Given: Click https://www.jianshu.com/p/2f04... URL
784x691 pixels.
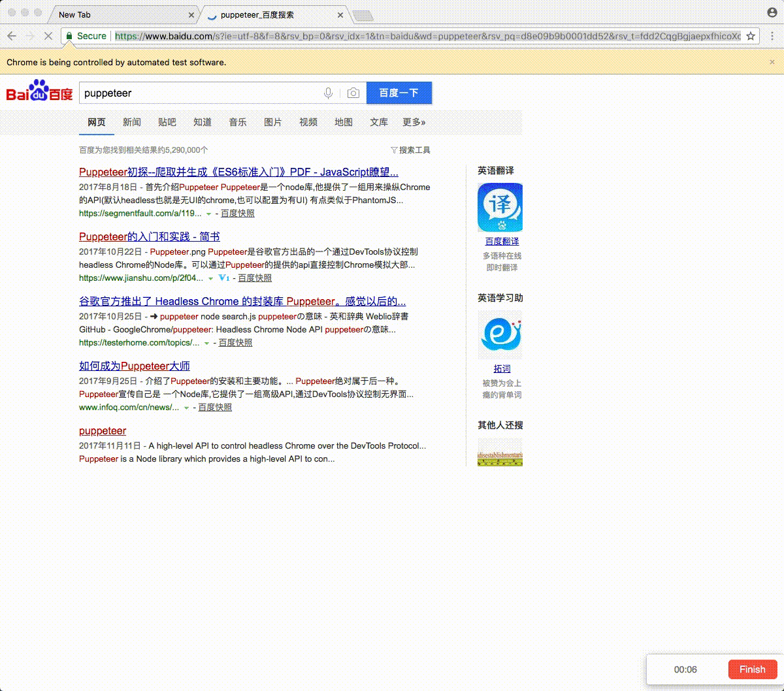Looking at the screenshot, I should 141,278.
